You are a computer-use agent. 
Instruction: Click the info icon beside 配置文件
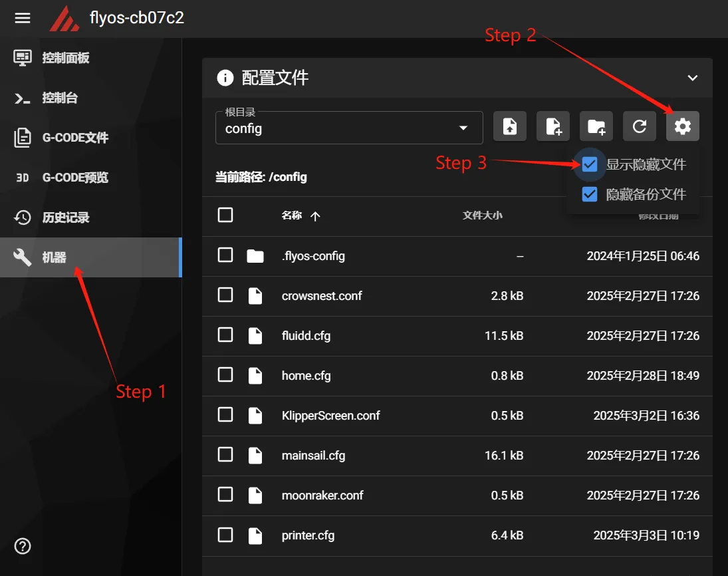pos(225,78)
